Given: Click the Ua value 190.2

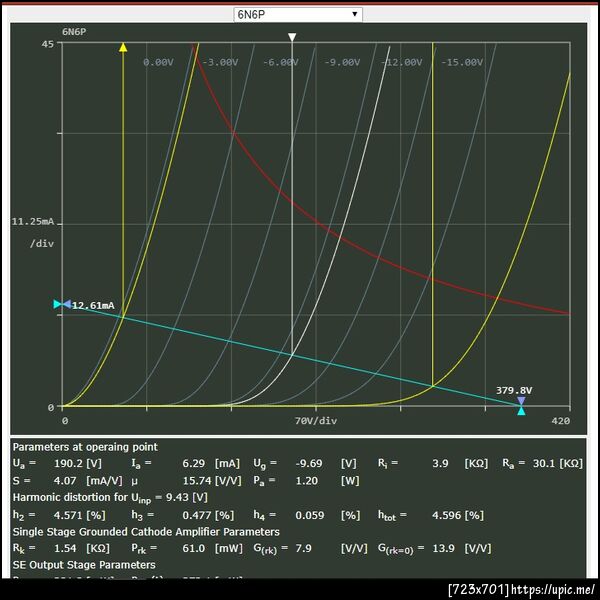Looking at the screenshot, I should pos(68,463).
